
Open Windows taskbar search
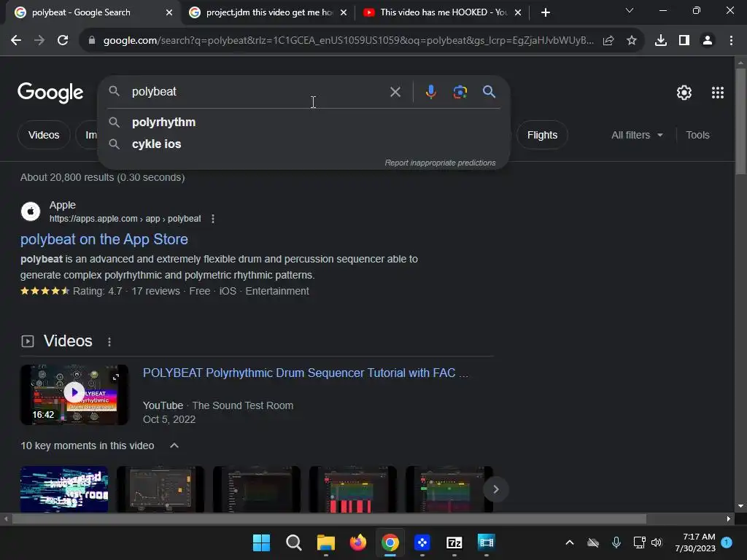(293, 542)
